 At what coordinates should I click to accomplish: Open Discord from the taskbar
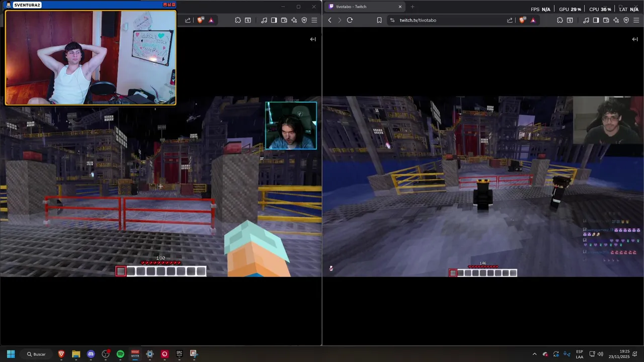click(91, 354)
